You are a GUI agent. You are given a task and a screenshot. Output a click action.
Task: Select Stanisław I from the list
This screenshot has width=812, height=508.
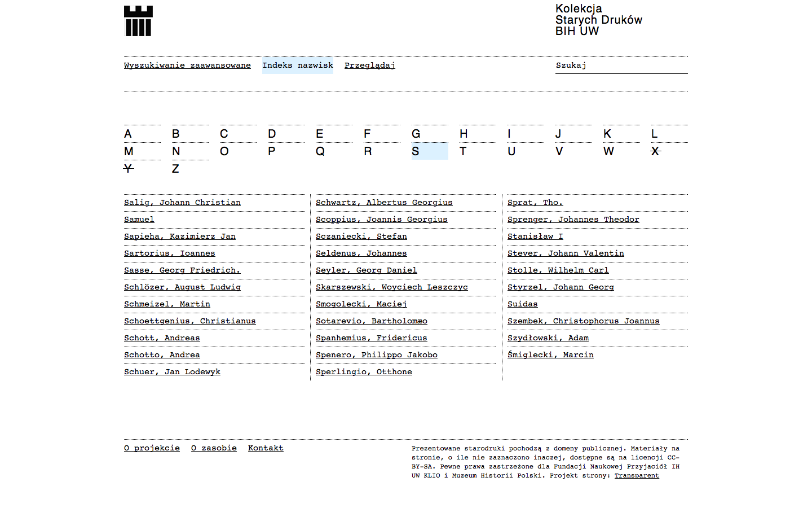tap(535, 236)
